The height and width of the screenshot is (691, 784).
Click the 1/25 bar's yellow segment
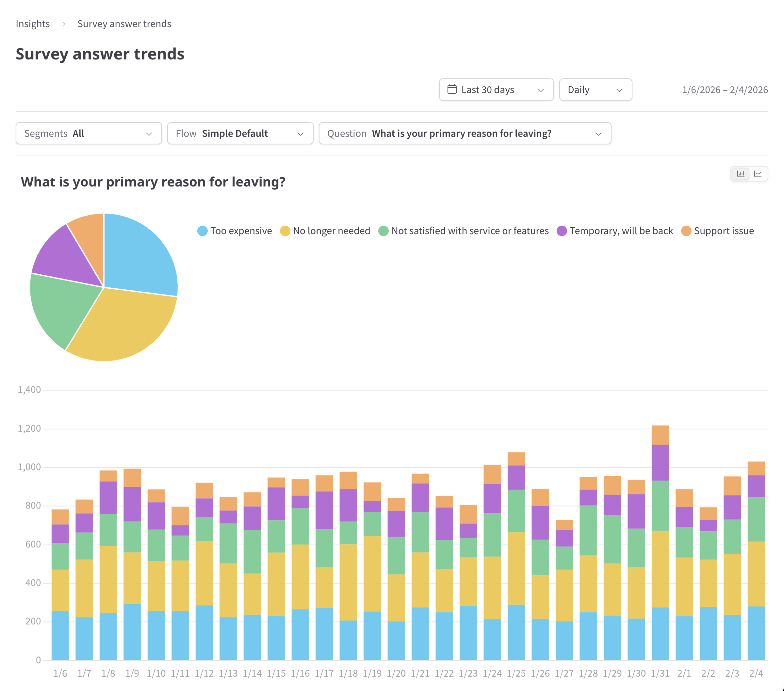(516, 568)
